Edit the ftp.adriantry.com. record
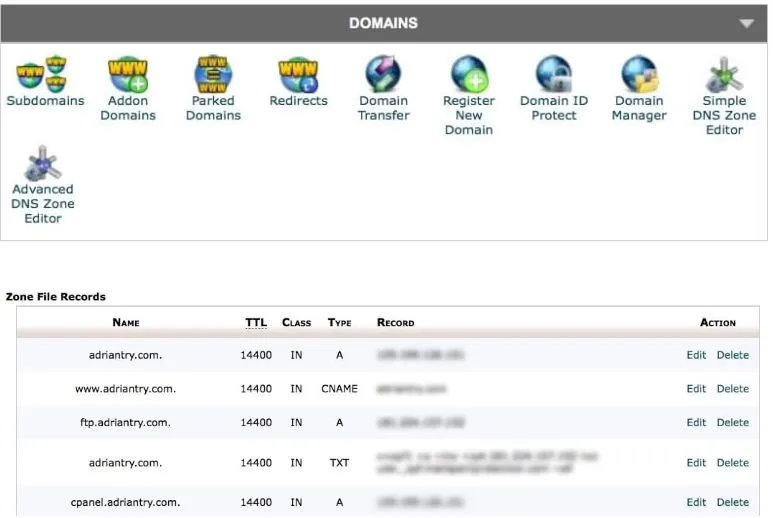The height and width of the screenshot is (518, 773). pyautogui.click(x=696, y=423)
